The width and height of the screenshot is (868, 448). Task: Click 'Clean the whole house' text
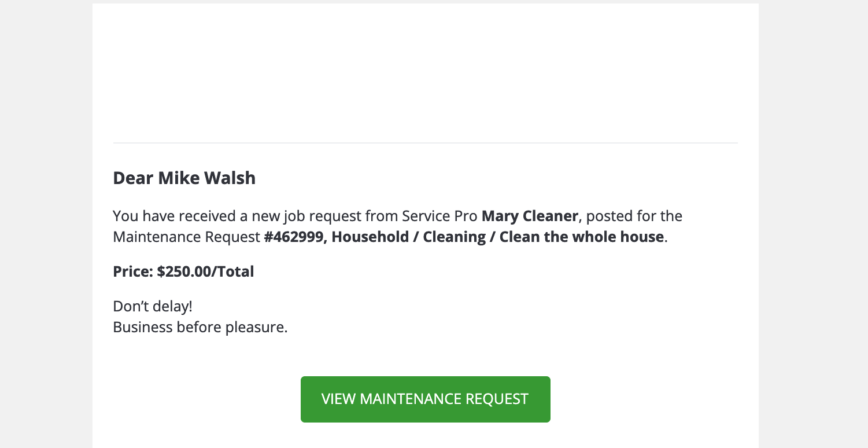pyautogui.click(x=581, y=237)
